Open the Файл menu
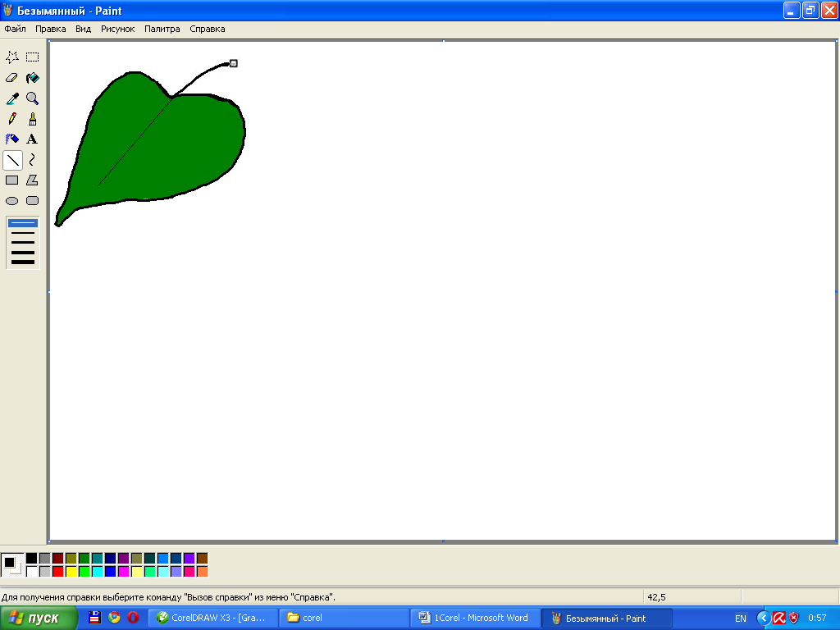The image size is (840, 630). [15, 29]
